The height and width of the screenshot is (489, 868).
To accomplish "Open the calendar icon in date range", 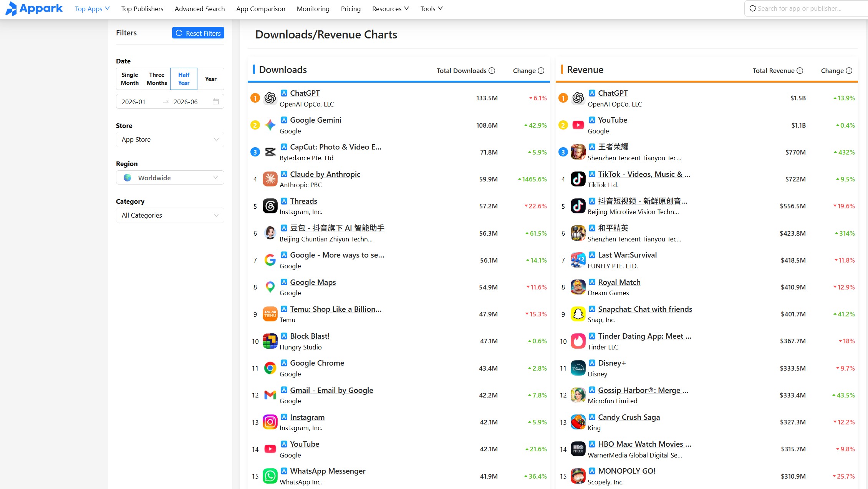I will click(x=216, y=101).
